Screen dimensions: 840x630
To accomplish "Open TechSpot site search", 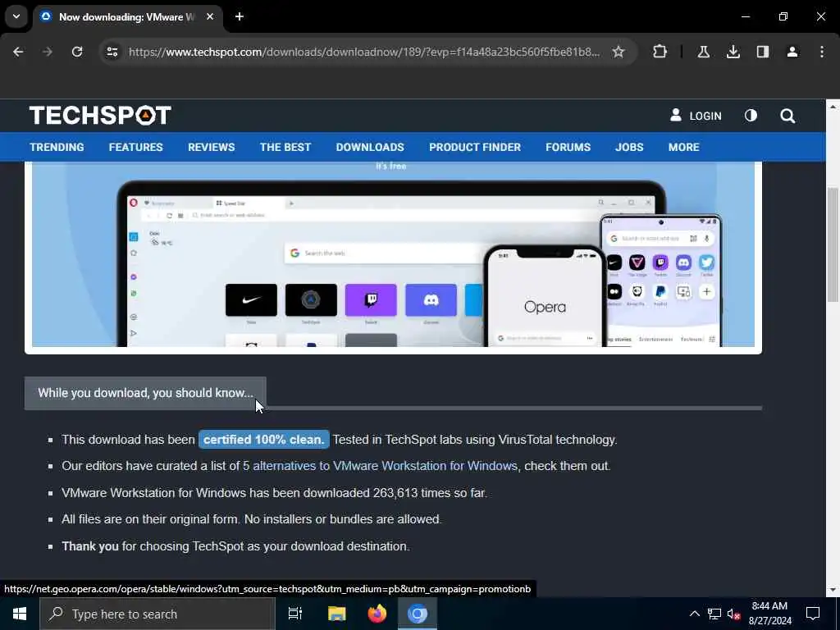I will pos(787,116).
